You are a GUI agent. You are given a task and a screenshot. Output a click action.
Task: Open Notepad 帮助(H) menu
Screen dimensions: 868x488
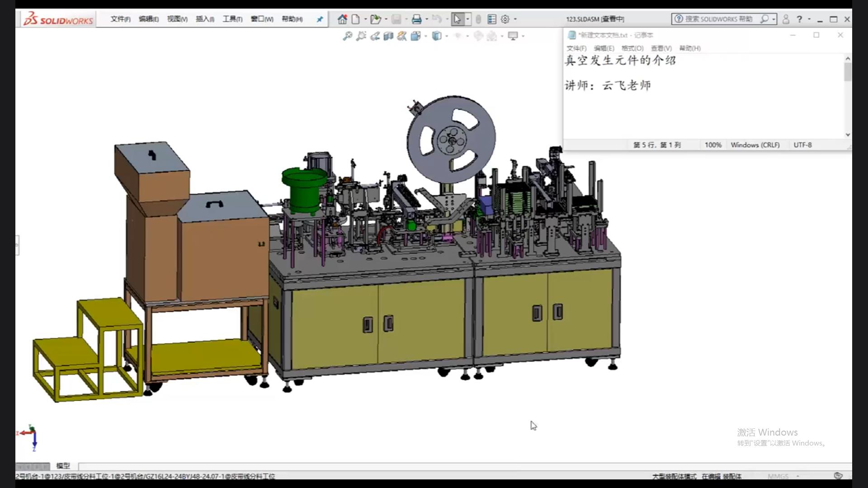690,48
